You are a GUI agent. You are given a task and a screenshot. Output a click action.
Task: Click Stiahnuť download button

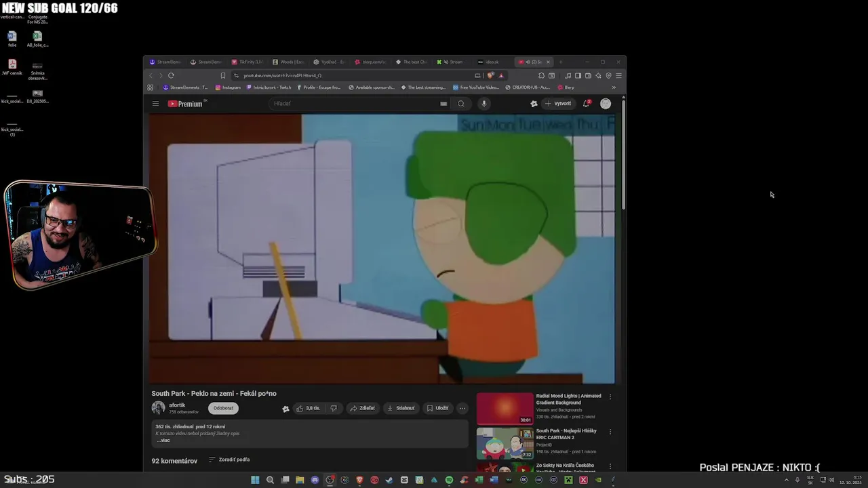[x=401, y=408]
